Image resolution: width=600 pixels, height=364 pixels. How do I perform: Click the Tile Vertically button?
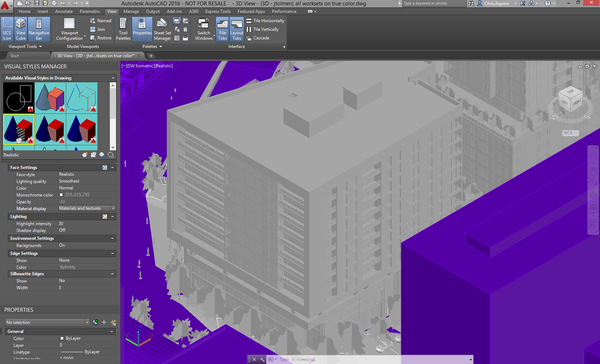click(x=263, y=29)
